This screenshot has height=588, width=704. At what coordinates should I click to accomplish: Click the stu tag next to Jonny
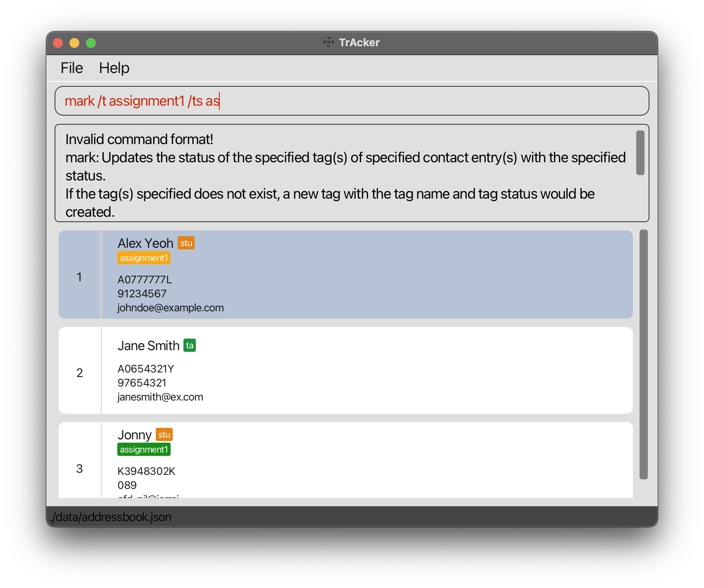164,434
